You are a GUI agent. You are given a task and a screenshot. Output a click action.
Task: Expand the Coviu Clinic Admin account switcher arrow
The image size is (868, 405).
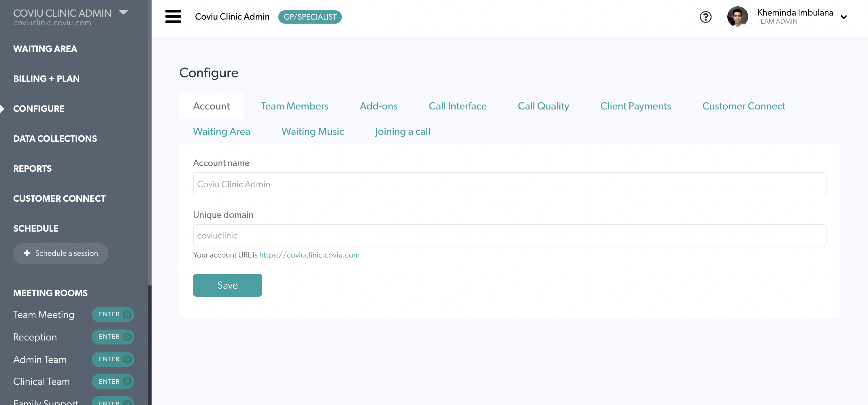(123, 12)
